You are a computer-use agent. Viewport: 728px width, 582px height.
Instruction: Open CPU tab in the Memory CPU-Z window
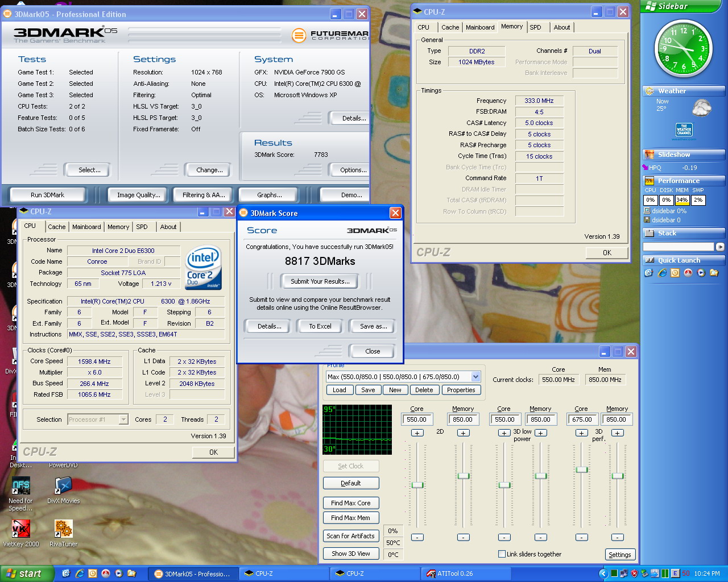pos(424,27)
